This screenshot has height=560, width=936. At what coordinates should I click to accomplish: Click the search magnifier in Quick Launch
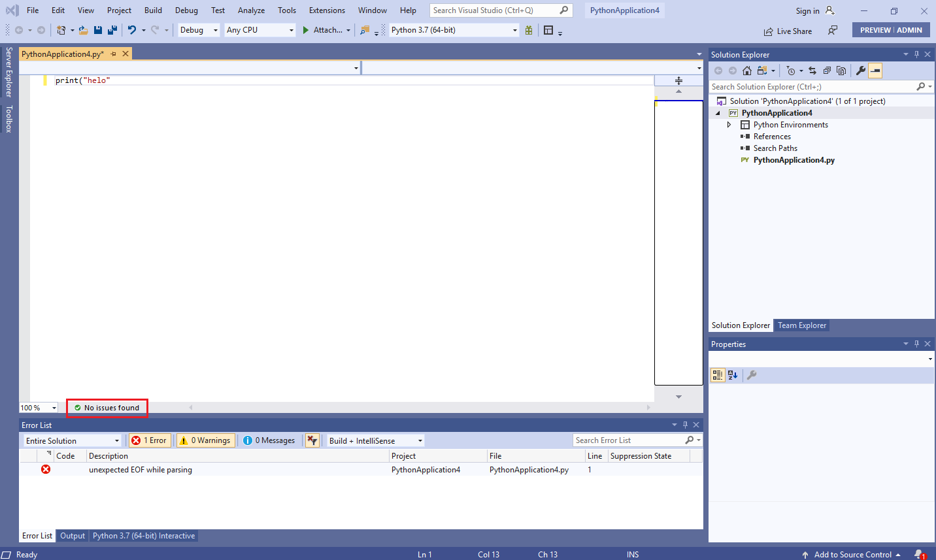[564, 10]
